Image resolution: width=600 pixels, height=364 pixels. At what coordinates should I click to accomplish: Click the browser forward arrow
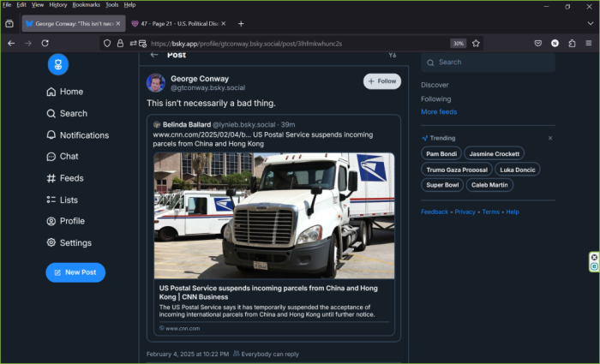coord(28,43)
